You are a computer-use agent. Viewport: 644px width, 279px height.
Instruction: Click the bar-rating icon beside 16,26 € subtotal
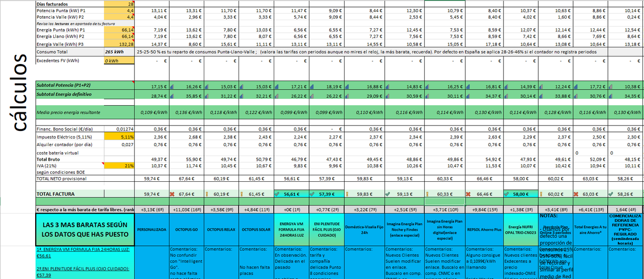click(x=173, y=87)
